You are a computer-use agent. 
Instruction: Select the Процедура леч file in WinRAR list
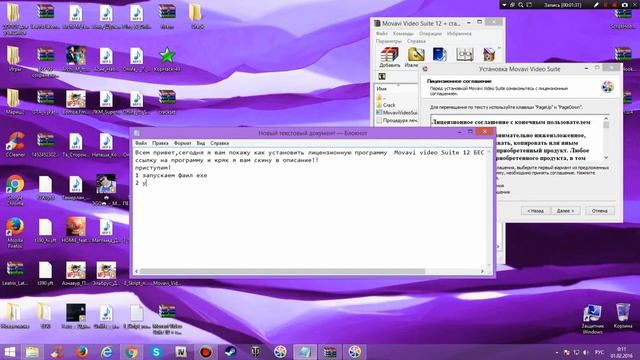coord(396,120)
